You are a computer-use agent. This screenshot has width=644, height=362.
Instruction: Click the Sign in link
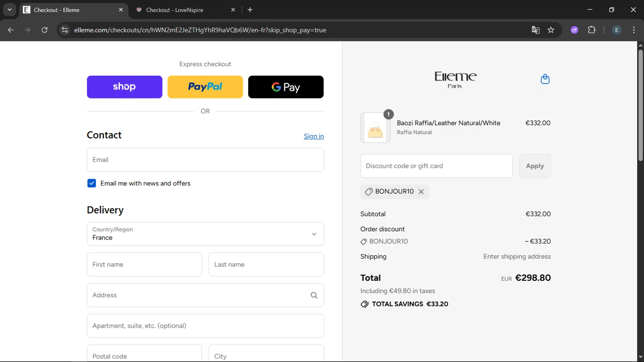pyautogui.click(x=314, y=136)
